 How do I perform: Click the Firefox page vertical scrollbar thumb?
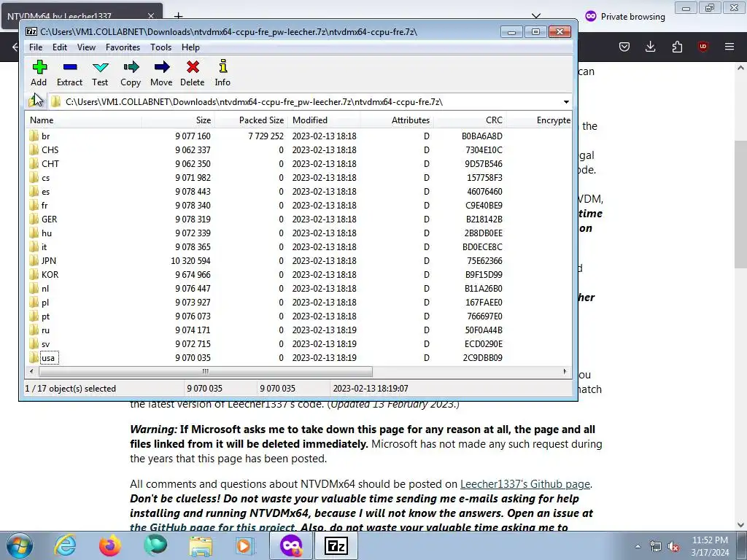tap(740, 205)
